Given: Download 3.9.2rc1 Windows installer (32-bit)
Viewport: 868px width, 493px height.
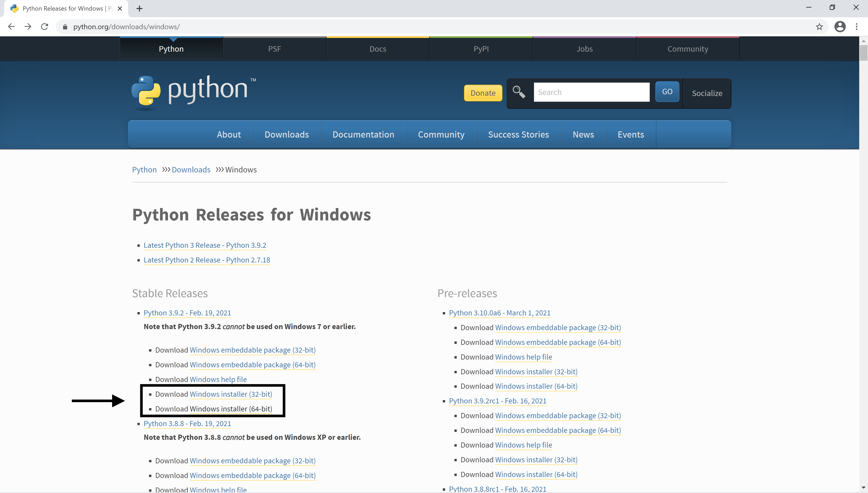Looking at the screenshot, I should click(536, 459).
